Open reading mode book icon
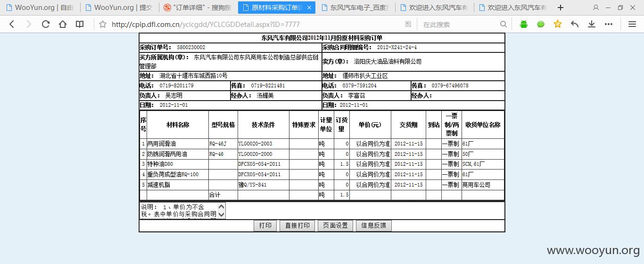Viewport: 644px width, 264px height. point(80,24)
